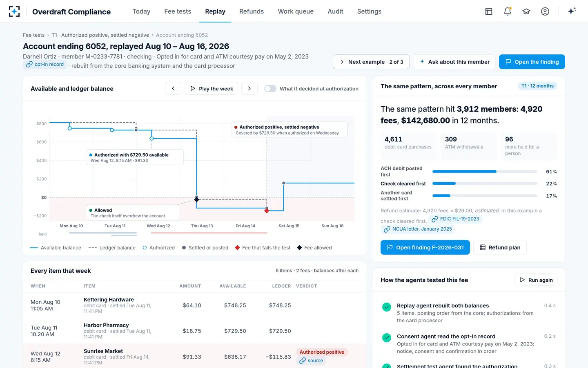Screen dimensions: 588x368
Task: Select the Kettering Hardware item
Action: pos(194,305)
